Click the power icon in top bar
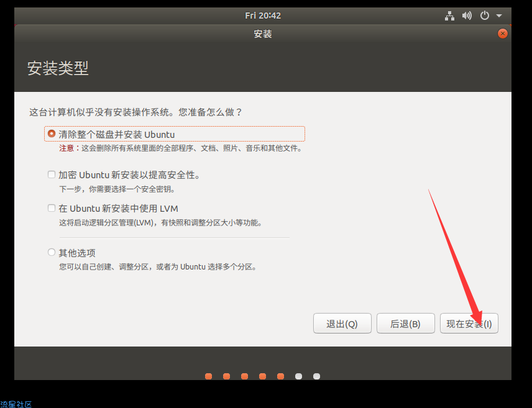The height and width of the screenshot is (408, 532). 485,16
